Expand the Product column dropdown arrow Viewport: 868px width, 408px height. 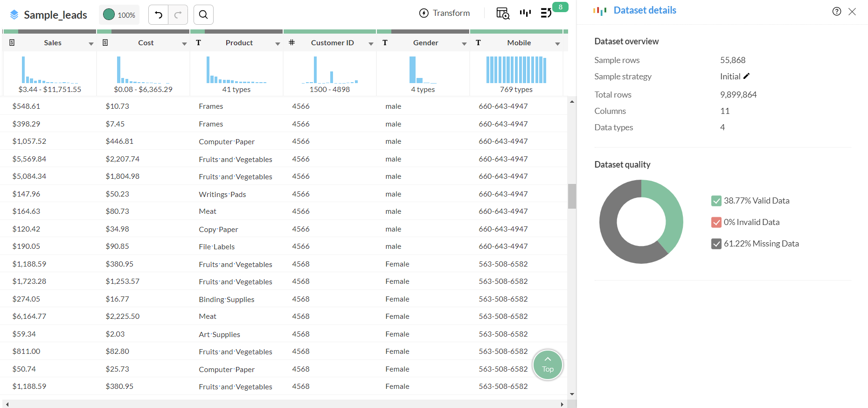(278, 43)
